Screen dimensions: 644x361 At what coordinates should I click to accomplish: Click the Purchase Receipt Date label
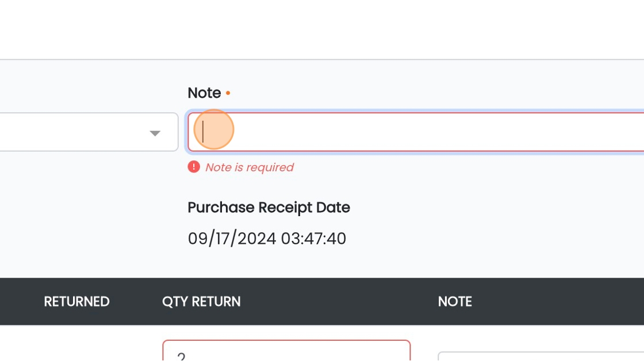pyautogui.click(x=269, y=208)
